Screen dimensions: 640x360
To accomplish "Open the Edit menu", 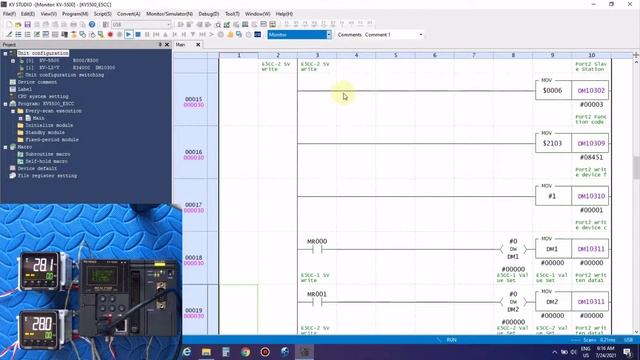I will [x=28, y=14].
